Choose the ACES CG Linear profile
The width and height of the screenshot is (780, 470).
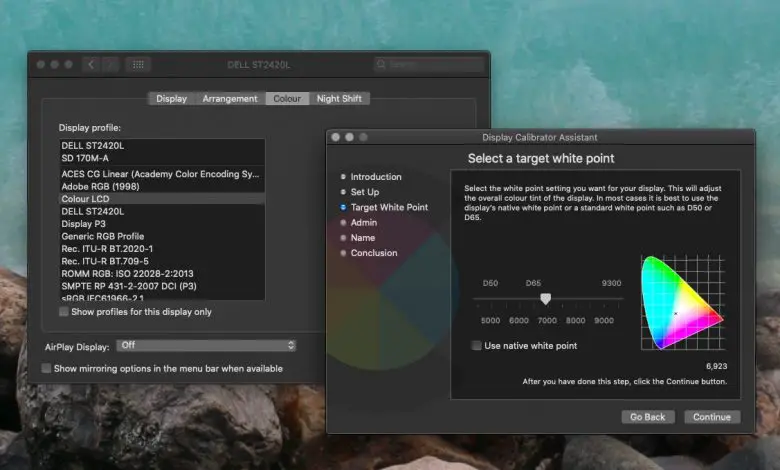[x=162, y=174]
